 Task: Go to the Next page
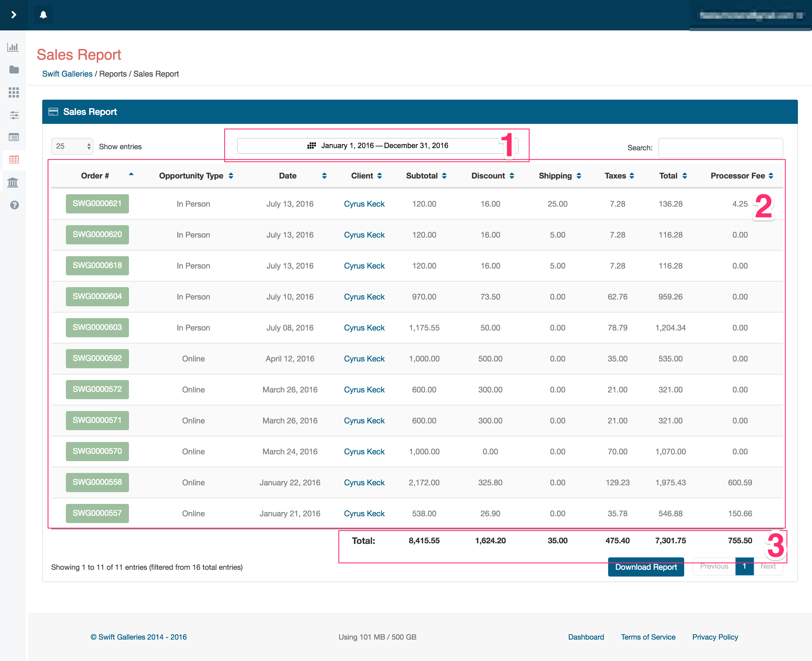[x=768, y=566]
